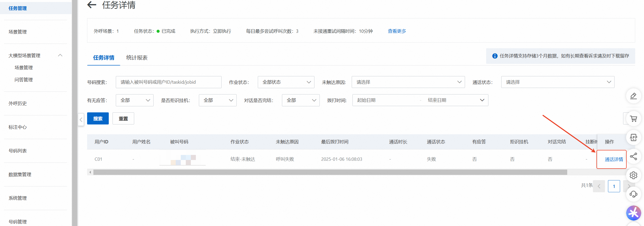The width and height of the screenshot is (644, 226).
Task: Switch to the 任务详情 tab
Action: 104,58
